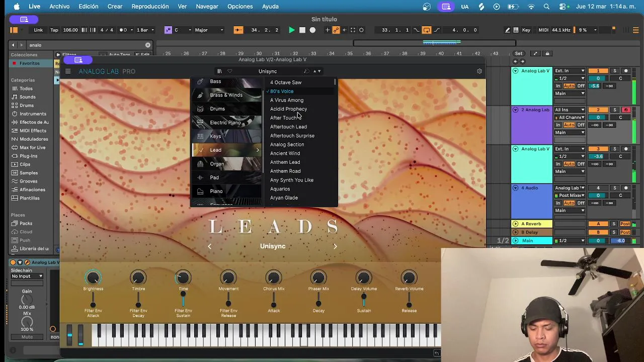Fold the 4 Audio track
This screenshot has height=362, width=644.
[515, 188]
